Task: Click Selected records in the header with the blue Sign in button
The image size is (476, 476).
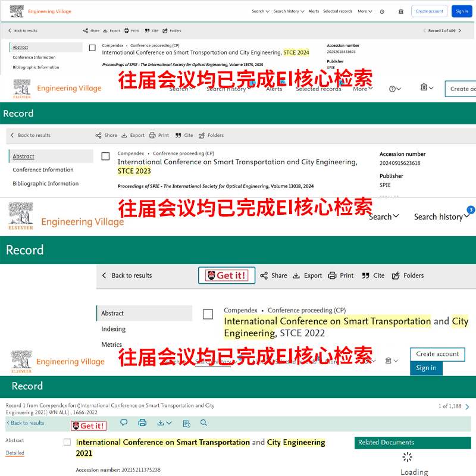Action: 337,11
